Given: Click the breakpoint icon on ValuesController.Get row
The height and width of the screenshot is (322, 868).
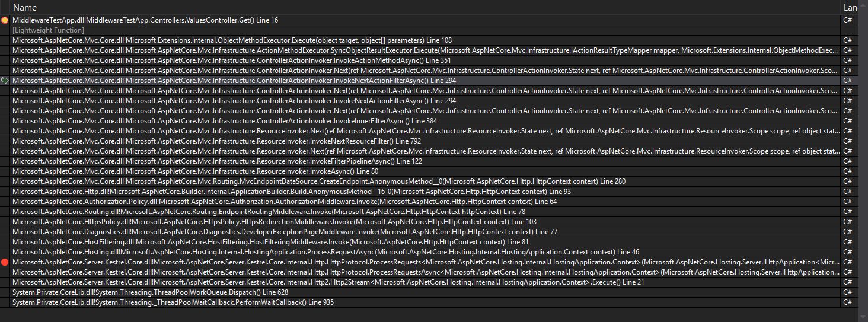Looking at the screenshot, I should click(x=5, y=20).
